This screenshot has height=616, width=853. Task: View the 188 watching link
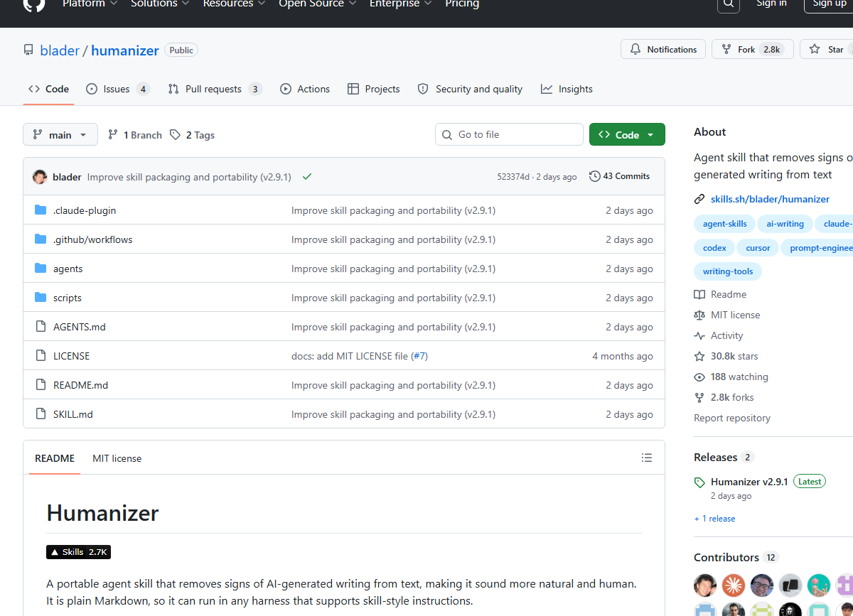(x=731, y=377)
